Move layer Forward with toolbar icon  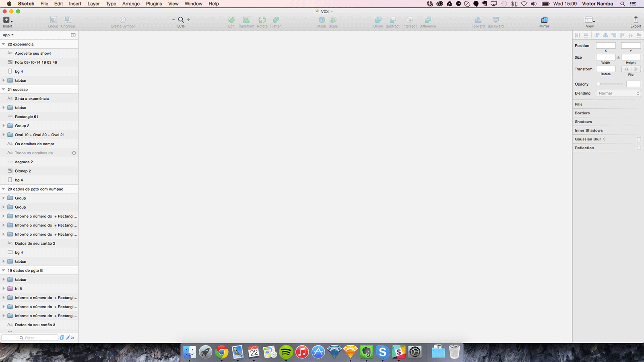(x=478, y=20)
